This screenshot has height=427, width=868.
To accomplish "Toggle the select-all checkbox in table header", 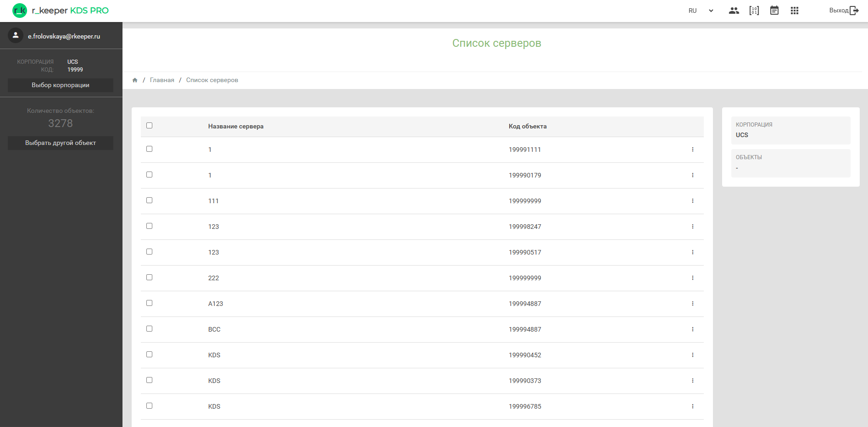I will [x=149, y=126].
